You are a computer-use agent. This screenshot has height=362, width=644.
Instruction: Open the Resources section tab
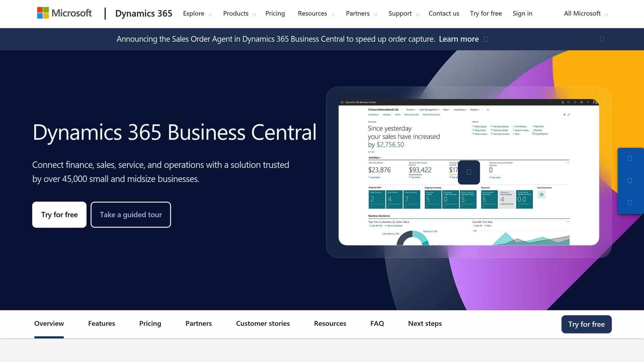(330, 324)
